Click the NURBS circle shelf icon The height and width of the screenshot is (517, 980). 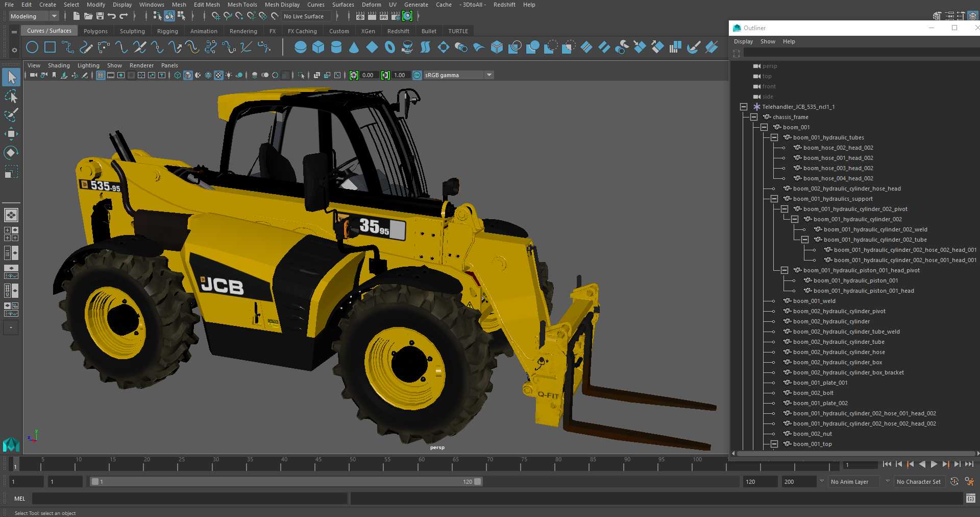coord(32,48)
